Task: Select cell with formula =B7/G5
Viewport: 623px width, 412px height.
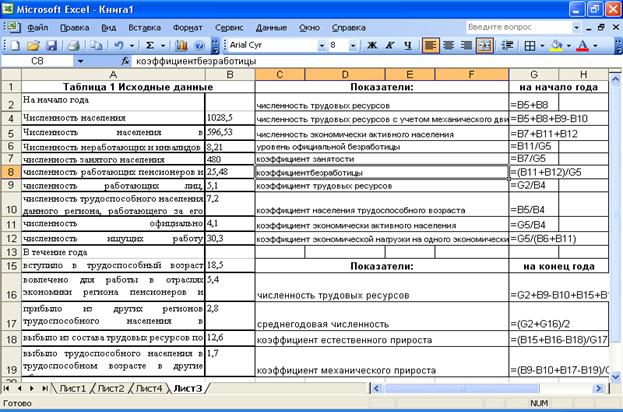Action: [x=533, y=159]
